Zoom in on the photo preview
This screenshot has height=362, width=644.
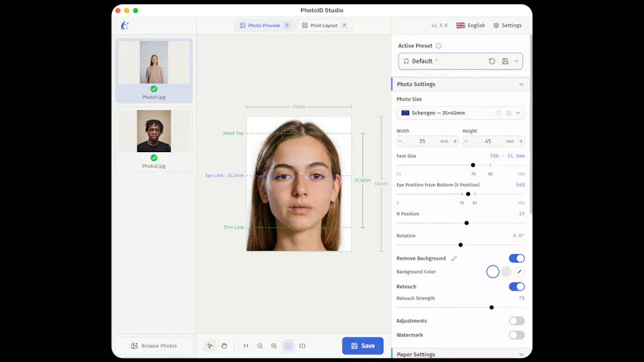(274, 346)
